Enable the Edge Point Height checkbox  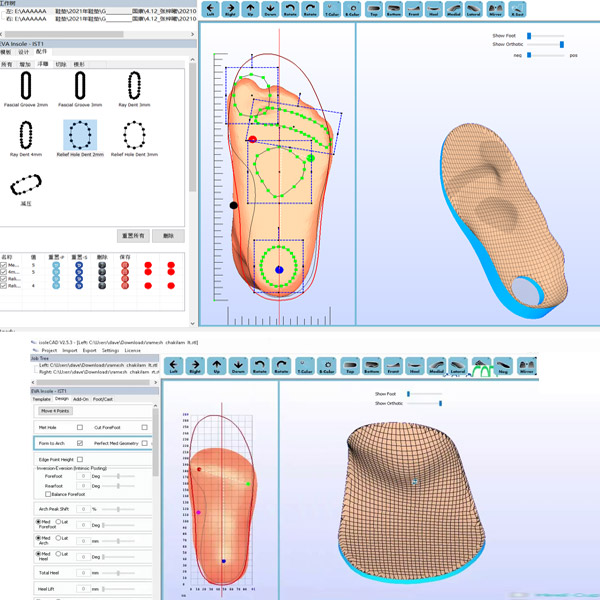(x=80, y=459)
